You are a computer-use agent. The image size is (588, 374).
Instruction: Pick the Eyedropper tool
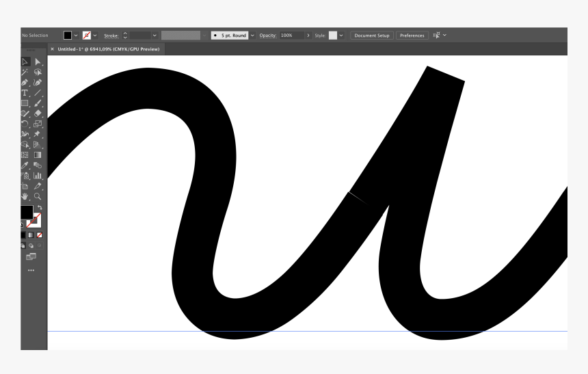pyautogui.click(x=25, y=165)
